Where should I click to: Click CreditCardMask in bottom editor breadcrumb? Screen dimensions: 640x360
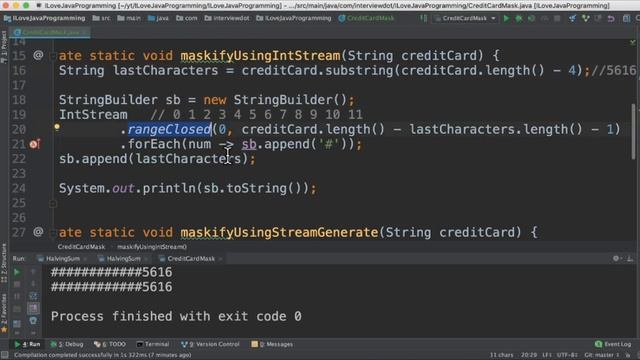[x=81, y=247]
